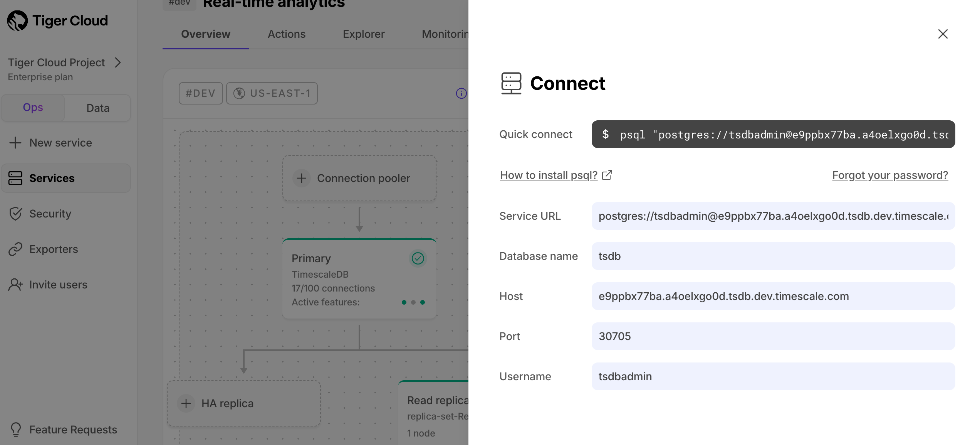
Task: Select the Ops mode
Action: 33,108
